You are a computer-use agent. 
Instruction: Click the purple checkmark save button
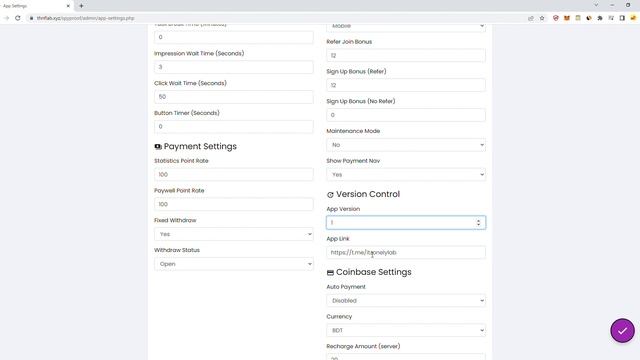click(x=622, y=331)
